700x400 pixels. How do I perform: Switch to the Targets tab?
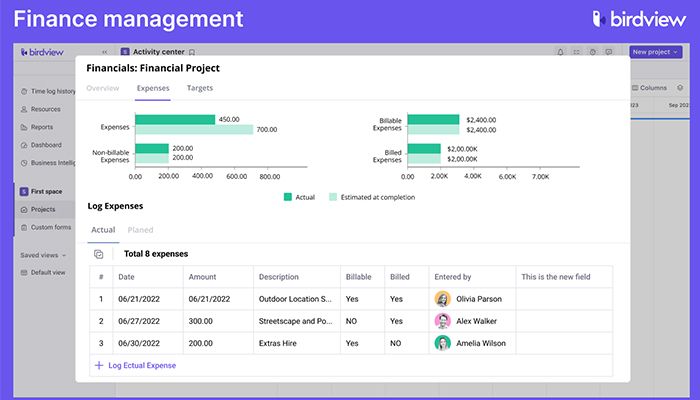[199, 88]
